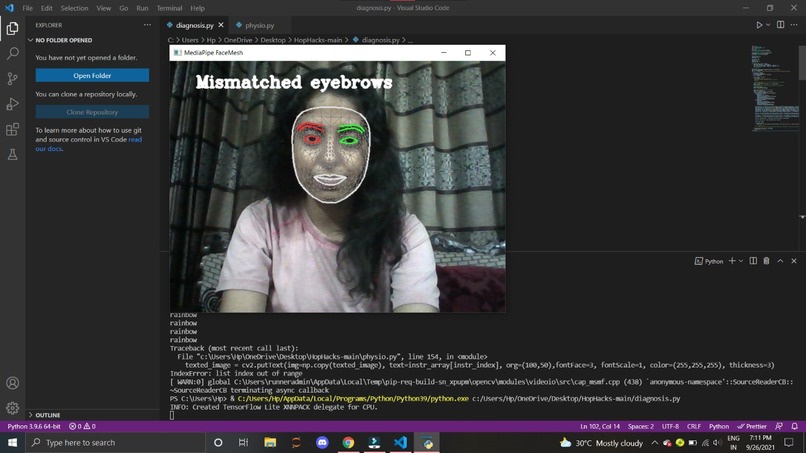This screenshot has height=453, width=806.
Task: Go to line via Ln 102, Col 14
Action: tap(600, 426)
